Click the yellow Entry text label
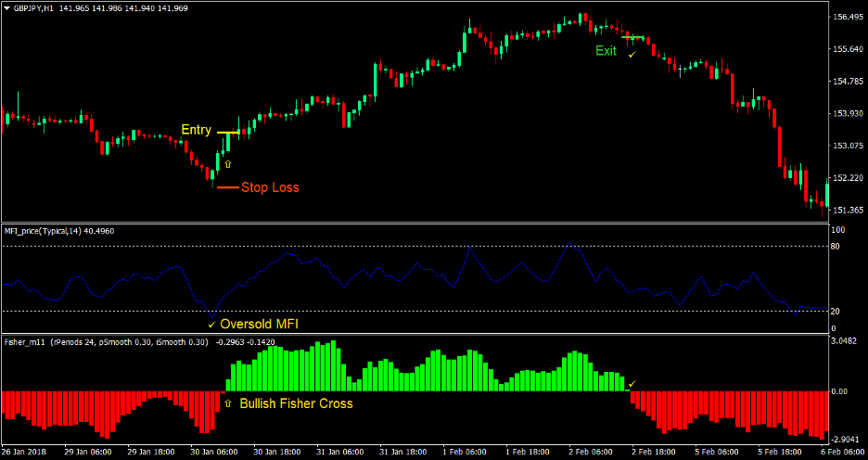868x460 pixels. 196,130
